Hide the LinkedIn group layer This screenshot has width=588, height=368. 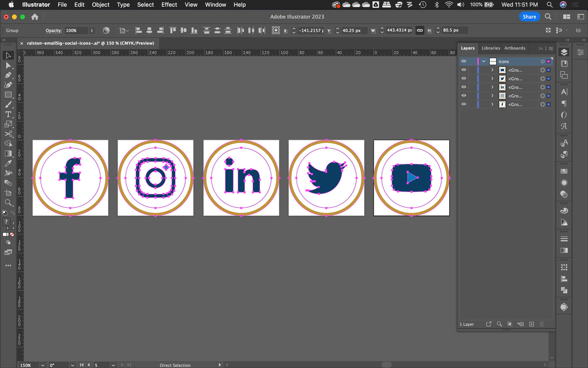tap(464, 87)
